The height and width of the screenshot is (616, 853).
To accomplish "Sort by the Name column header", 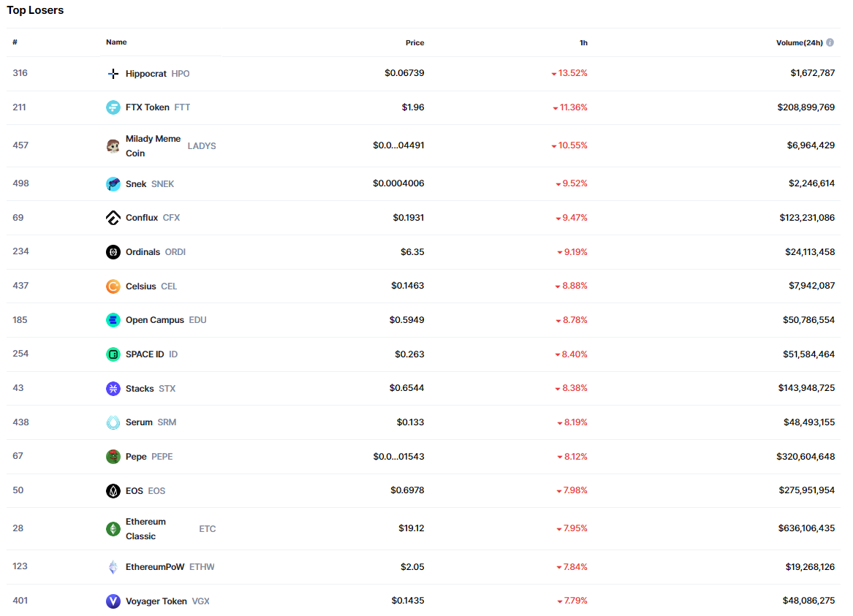I will pyautogui.click(x=116, y=42).
